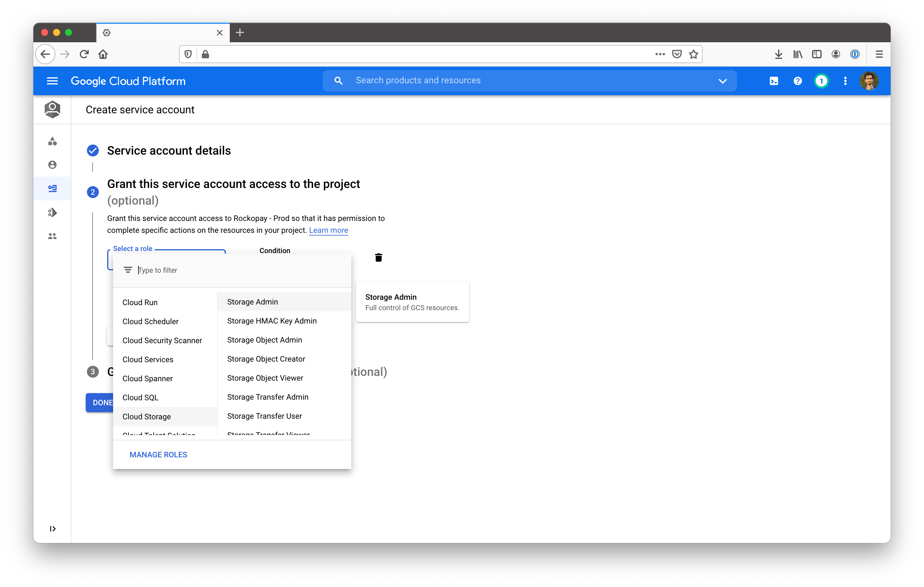
Task: Open notifications badge showing 1
Action: pos(821,81)
